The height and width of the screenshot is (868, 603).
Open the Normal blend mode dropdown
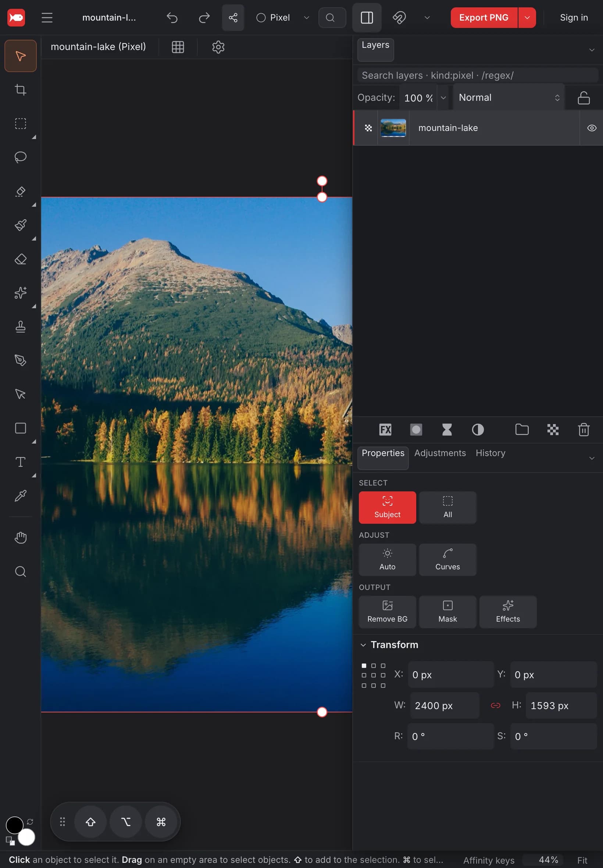pyautogui.click(x=509, y=98)
